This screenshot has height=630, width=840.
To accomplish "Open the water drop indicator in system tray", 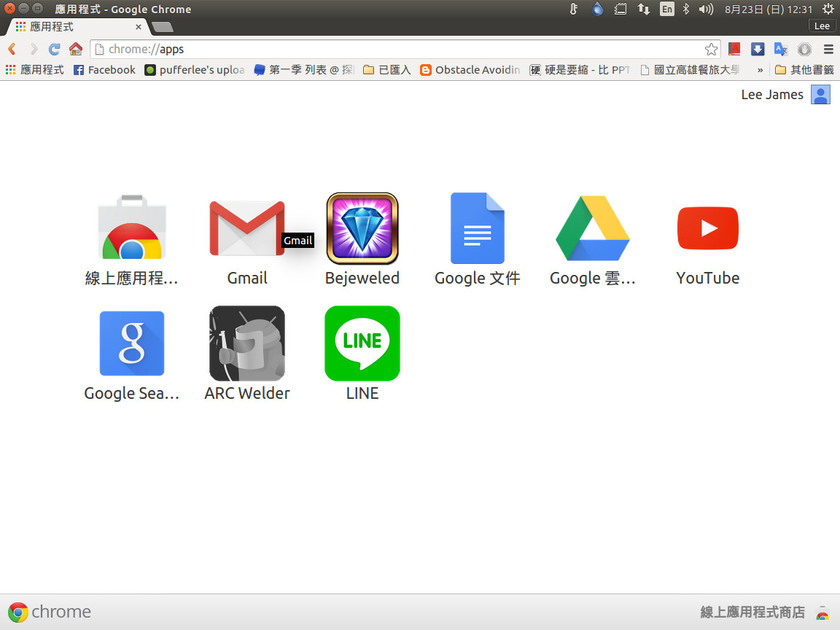I will [x=596, y=9].
